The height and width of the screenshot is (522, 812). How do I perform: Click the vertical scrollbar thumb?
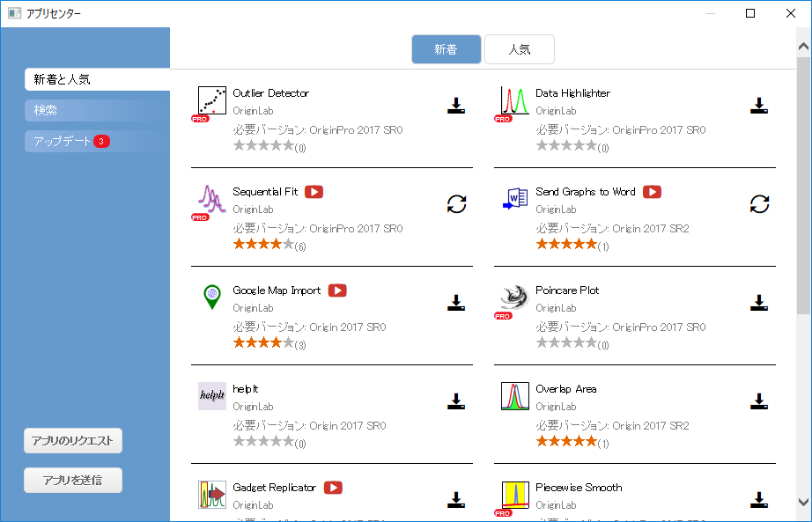tap(804, 186)
